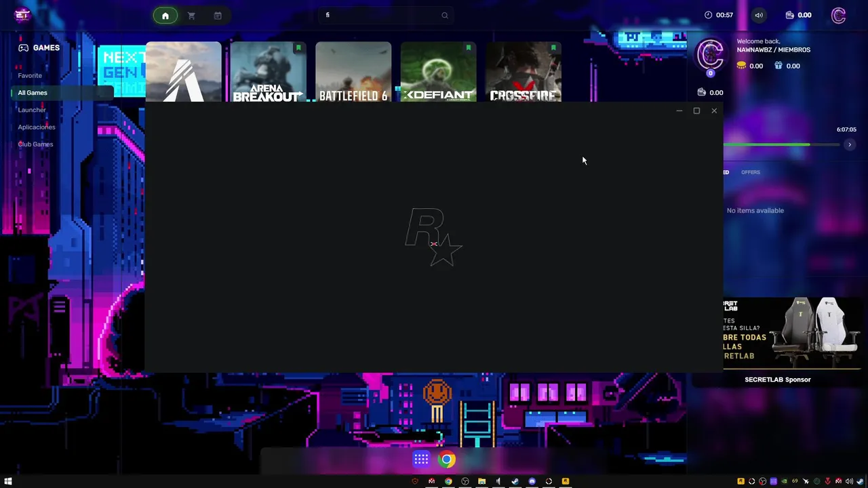The width and height of the screenshot is (868, 488).
Task: Close the Rockstar launcher window
Action: point(714,110)
